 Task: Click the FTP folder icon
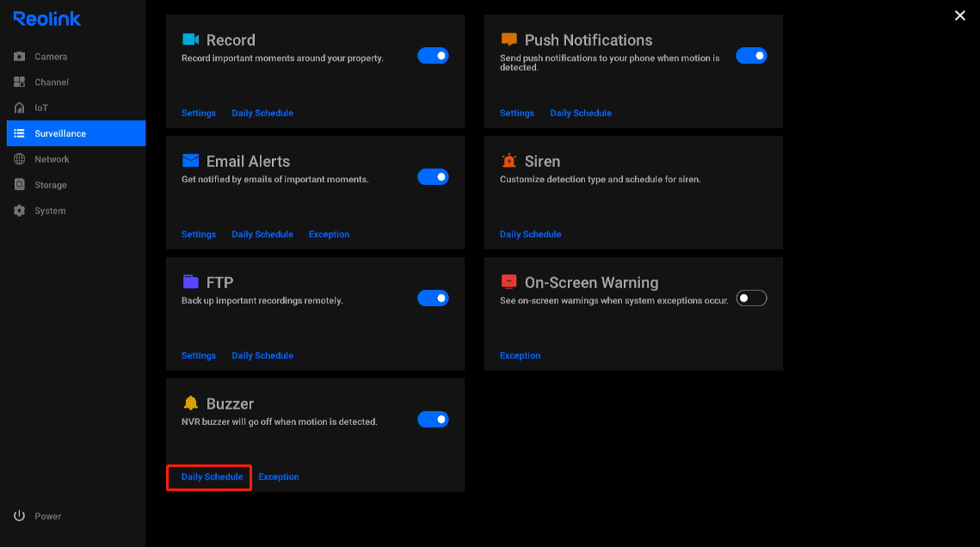coord(191,281)
